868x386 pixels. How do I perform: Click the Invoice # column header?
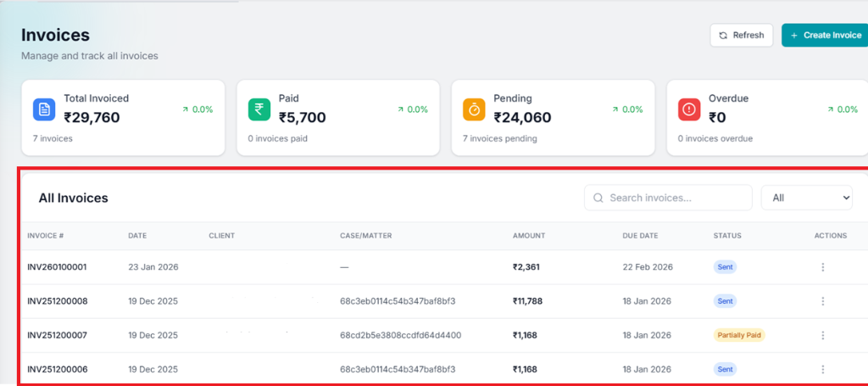coord(46,236)
